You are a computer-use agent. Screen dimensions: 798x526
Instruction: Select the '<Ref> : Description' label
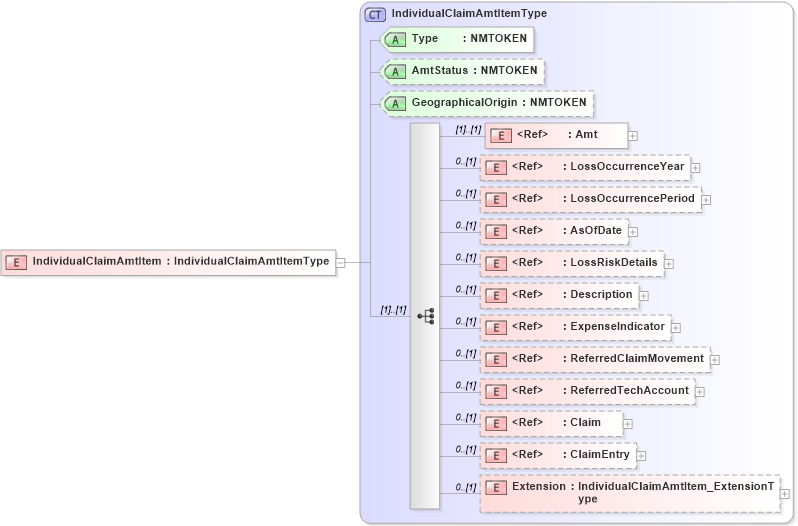[572, 295]
